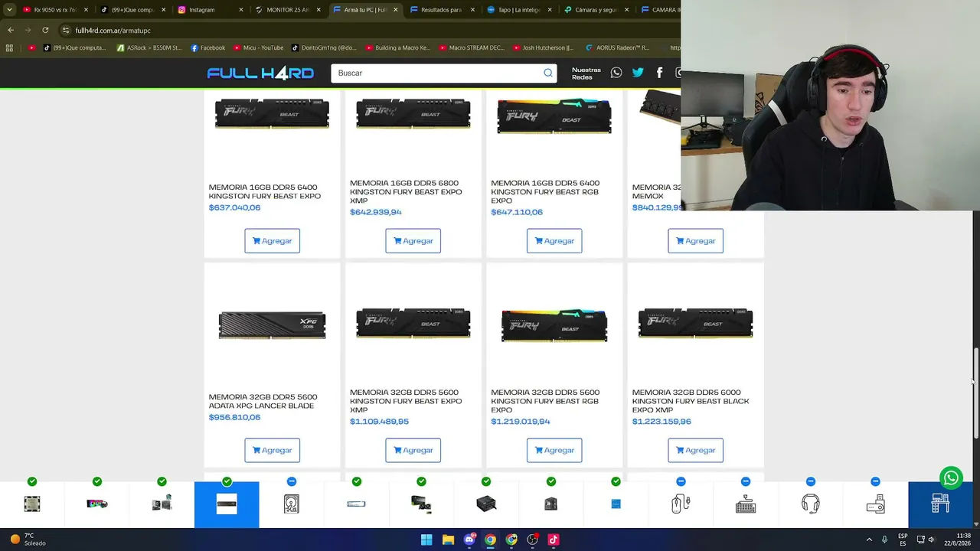Screen dimensions: 980x551
Task: Open the hard disk drive category icon
Action: [292, 504]
